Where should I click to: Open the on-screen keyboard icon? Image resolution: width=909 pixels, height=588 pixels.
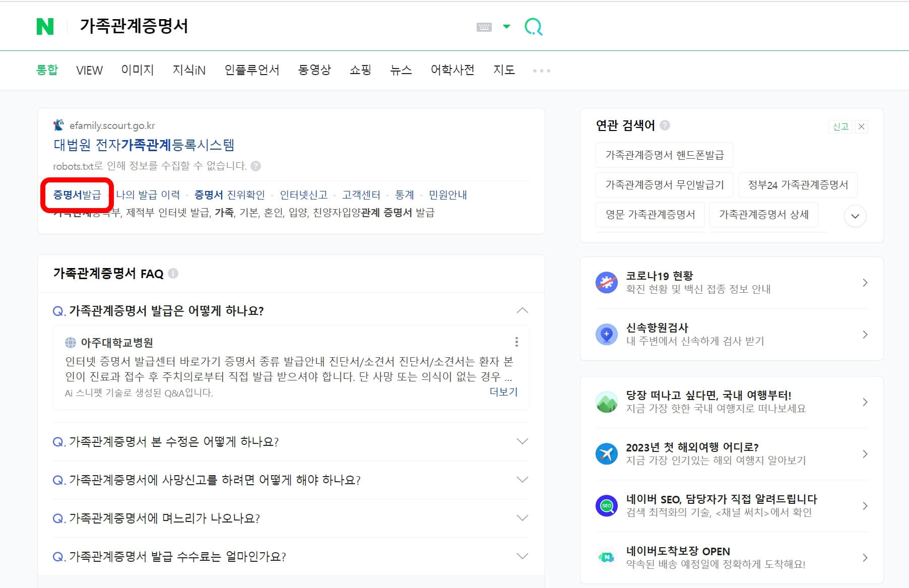pos(484,27)
